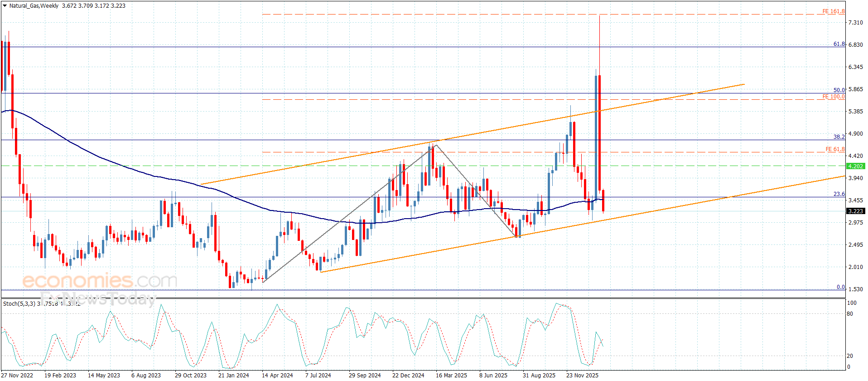Viewport: 868px width, 381px height.
Task: Click the green 4.202 price tag
Action: (855, 166)
